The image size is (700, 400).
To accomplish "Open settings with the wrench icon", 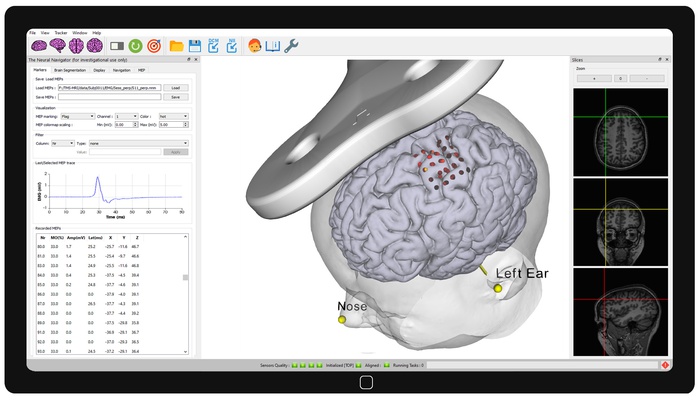I will [291, 46].
